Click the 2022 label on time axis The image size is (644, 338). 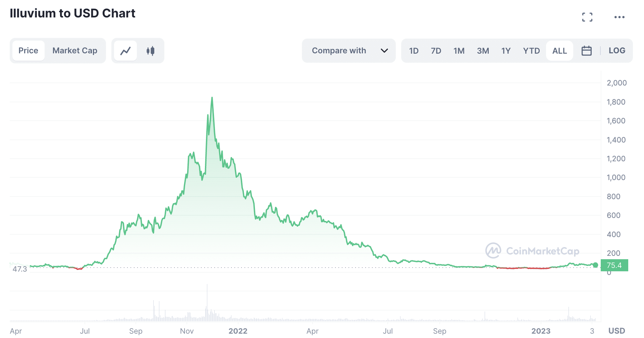[x=238, y=331]
